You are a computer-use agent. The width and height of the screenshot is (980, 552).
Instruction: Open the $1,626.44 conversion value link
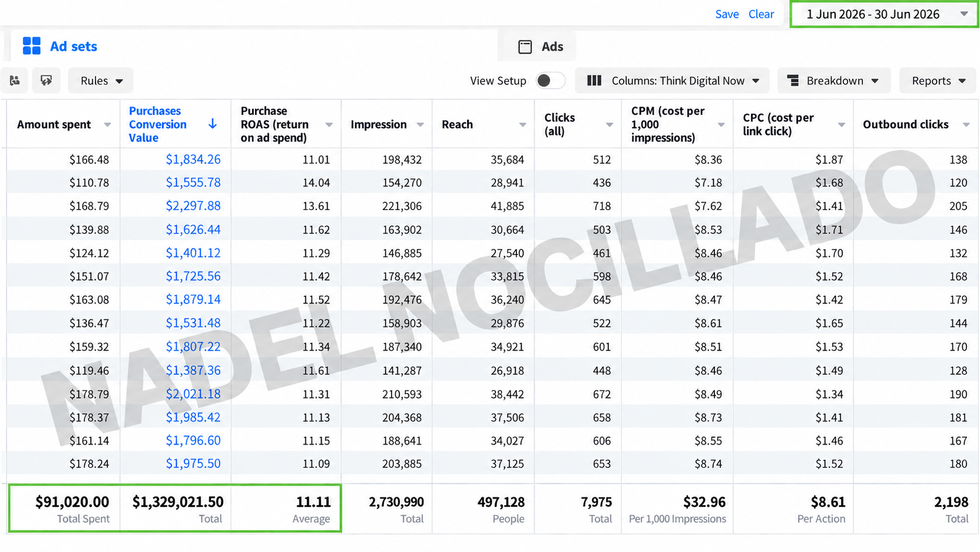193,229
